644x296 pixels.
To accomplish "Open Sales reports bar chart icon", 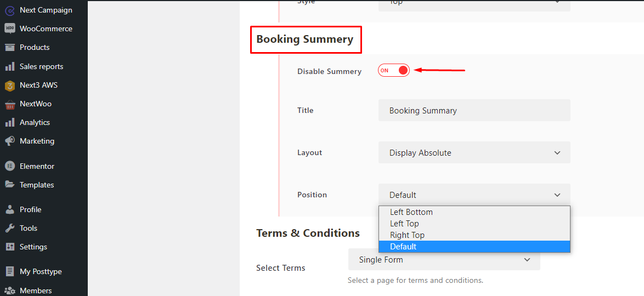I will click(9, 66).
